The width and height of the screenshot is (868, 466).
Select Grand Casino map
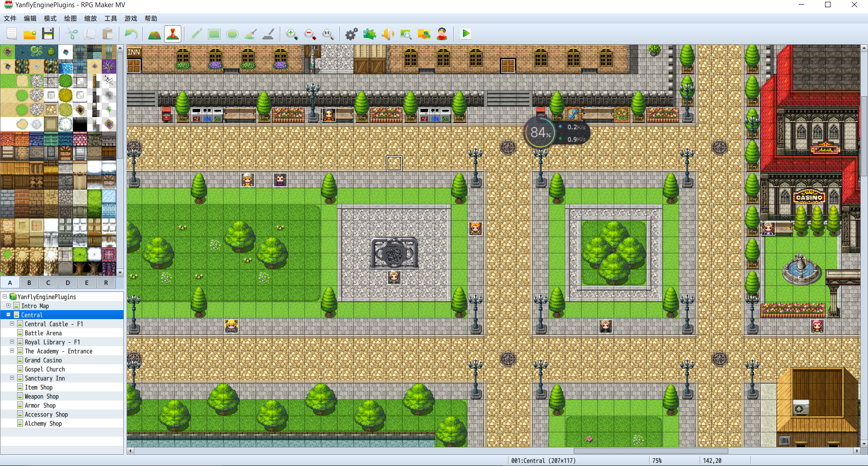coord(43,360)
